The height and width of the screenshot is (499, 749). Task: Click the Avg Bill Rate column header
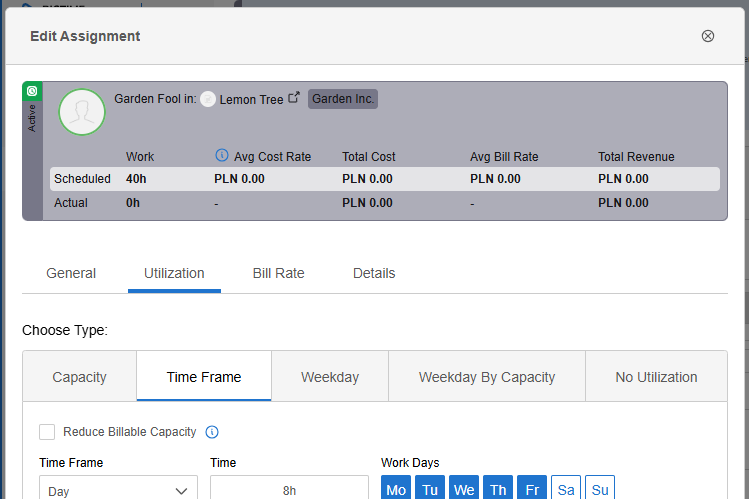pyautogui.click(x=504, y=157)
